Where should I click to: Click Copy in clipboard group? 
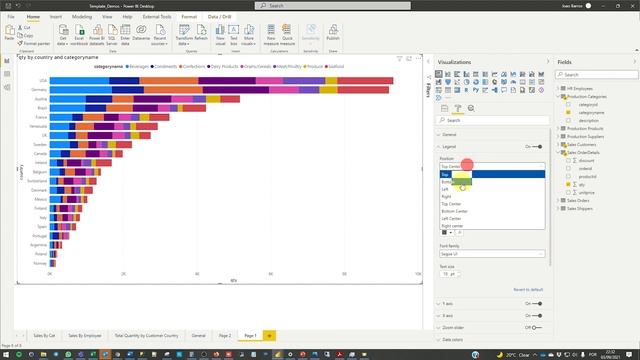tap(25, 36)
